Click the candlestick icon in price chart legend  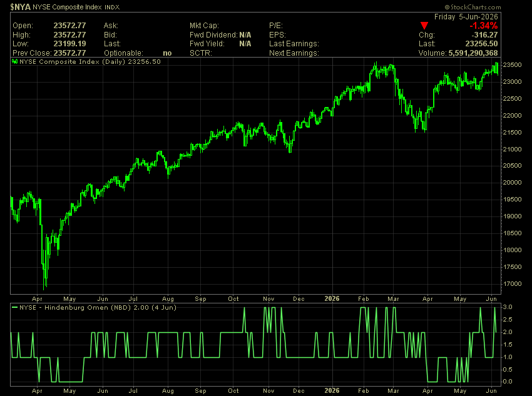click(x=14, y=62)
